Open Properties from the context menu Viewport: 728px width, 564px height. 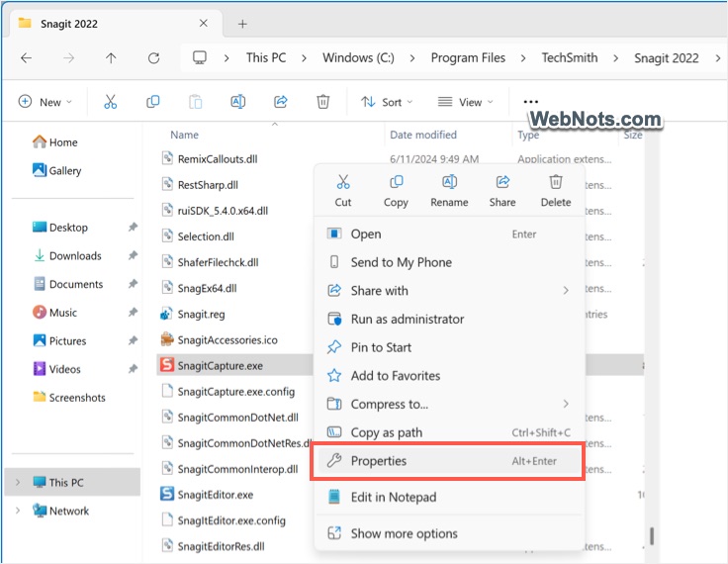click(x=448, y=461)
